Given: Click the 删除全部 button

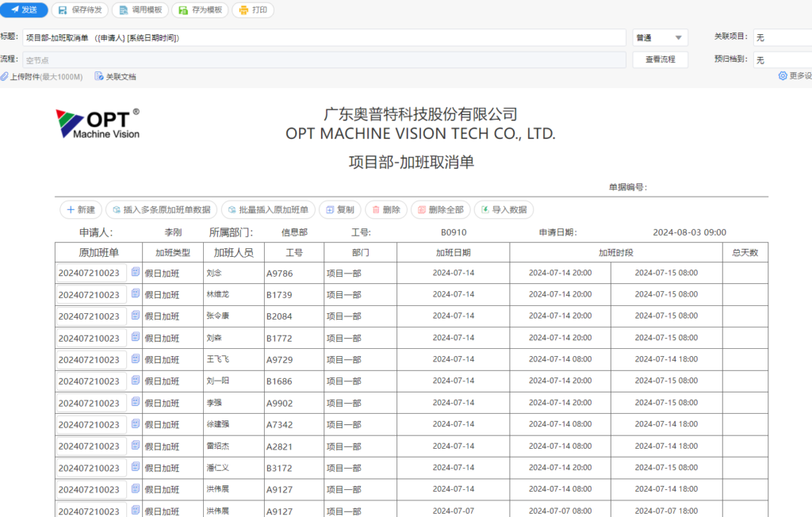Looking at the screenshot, I should pyautogui.click(x=439, y=210).
